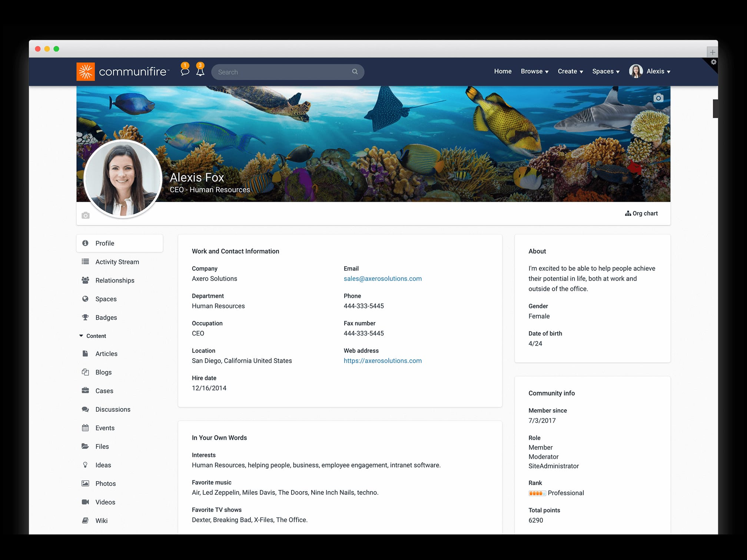Screen dimensions: 747x560
Task: Click the SiteAdministrator role text
Action: click(x=553, y=466)
